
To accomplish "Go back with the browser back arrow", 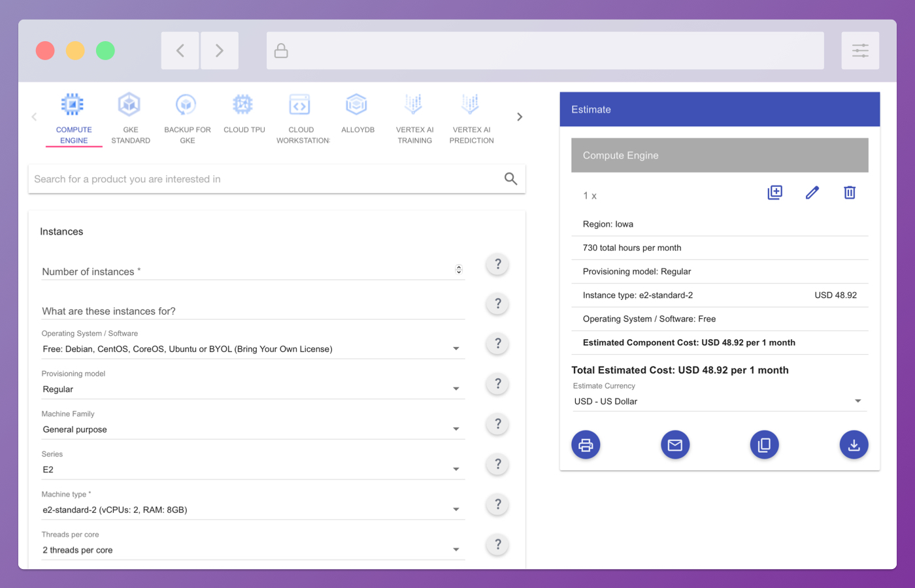I will point(180,50).
